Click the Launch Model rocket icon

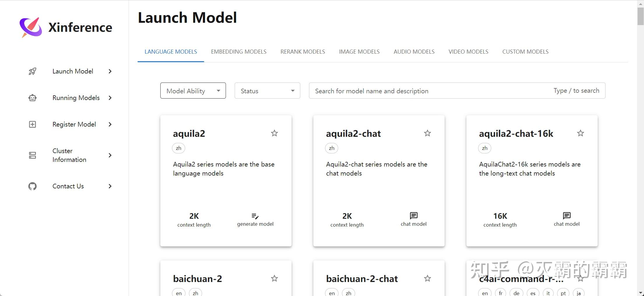[32, 71]
